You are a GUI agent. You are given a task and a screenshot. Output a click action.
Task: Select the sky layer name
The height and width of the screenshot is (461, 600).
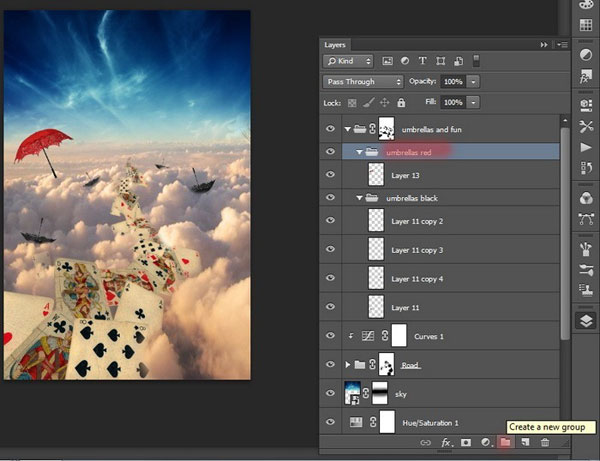(401, 394)
